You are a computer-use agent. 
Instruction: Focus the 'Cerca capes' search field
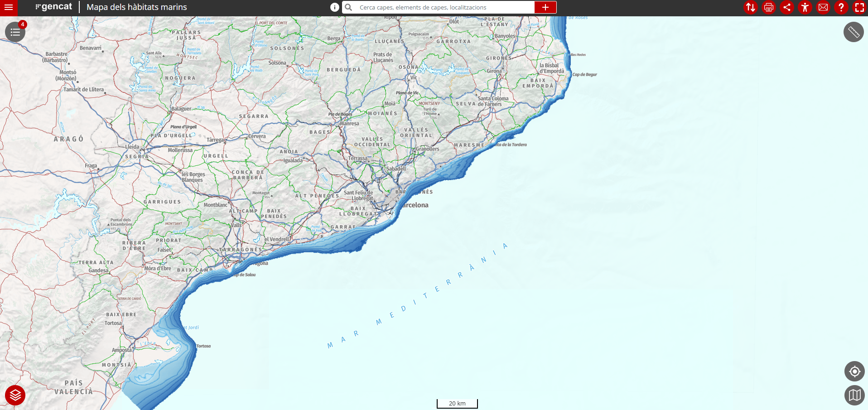(444, 7)
